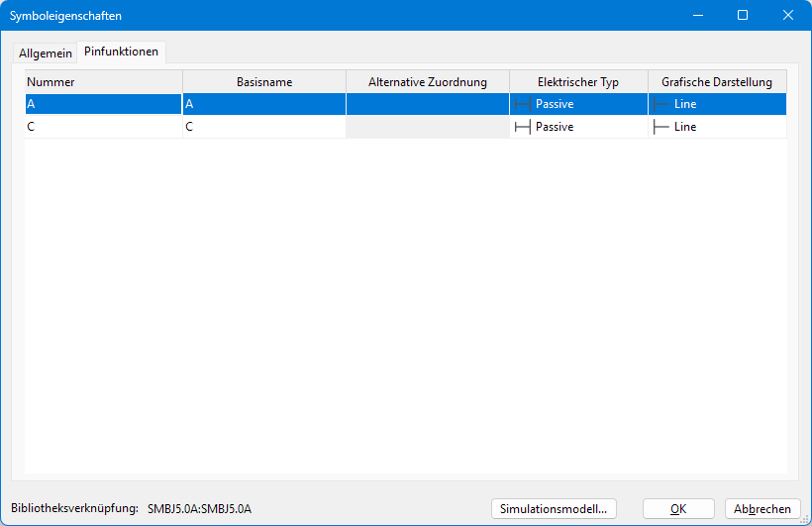Viewport: 812px width, 526px height.
Task: Click the Elektrischer Typ column header
Action: coord(578,82)
